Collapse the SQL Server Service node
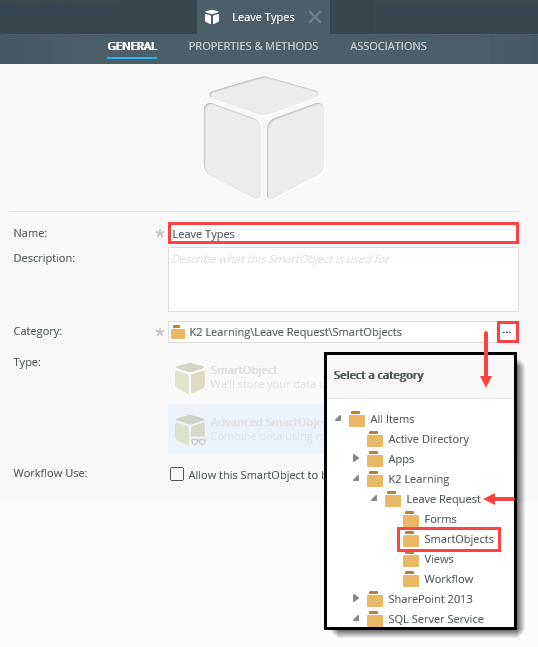 [x=357, y=618]
